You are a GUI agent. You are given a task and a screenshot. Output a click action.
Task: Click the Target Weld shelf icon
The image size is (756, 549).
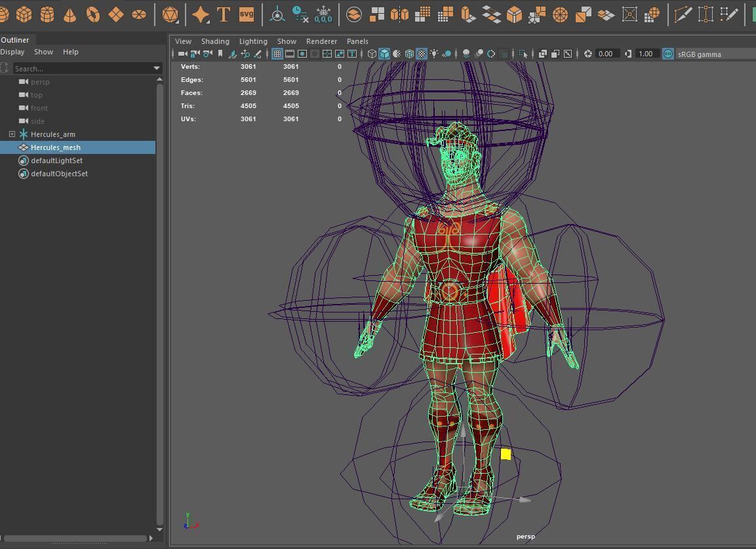tap(706, 15)
